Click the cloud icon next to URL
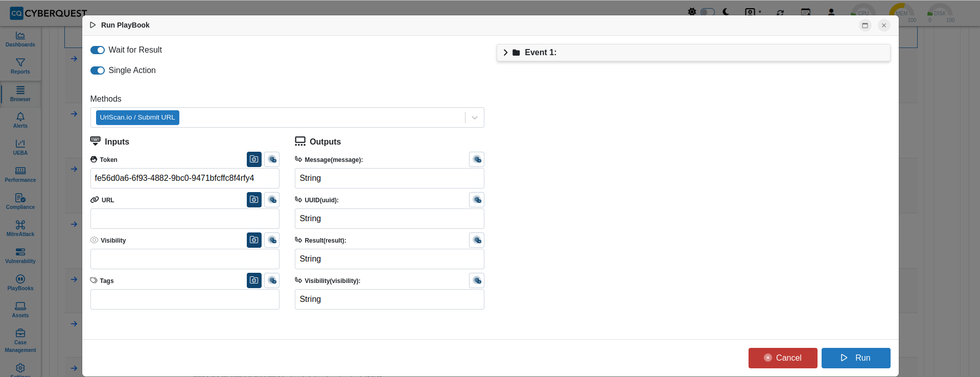980x377 pixels. [272, 200]
